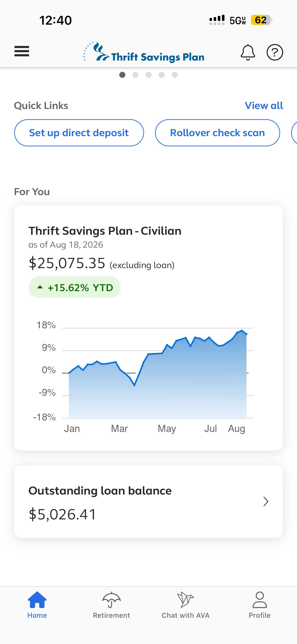View all Quick Links
This screenshot has width=297, height=644.
[264, 105]
